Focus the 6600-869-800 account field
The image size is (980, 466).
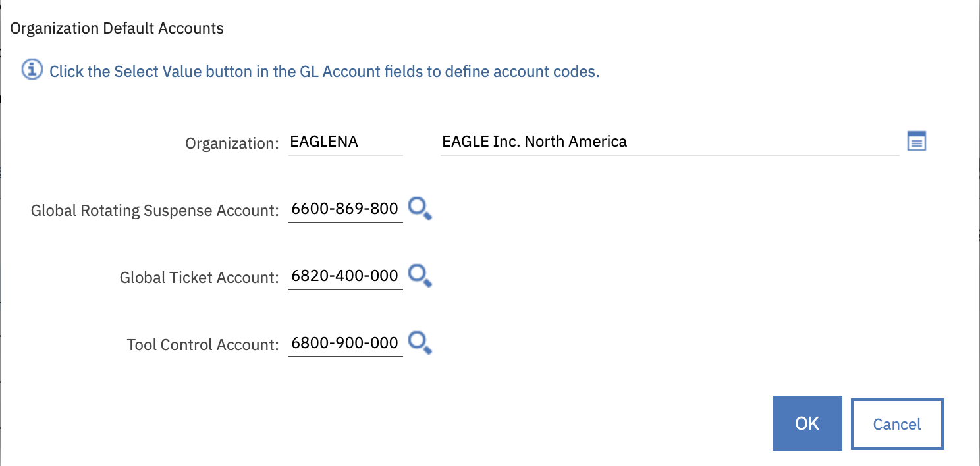click(345, 209)
